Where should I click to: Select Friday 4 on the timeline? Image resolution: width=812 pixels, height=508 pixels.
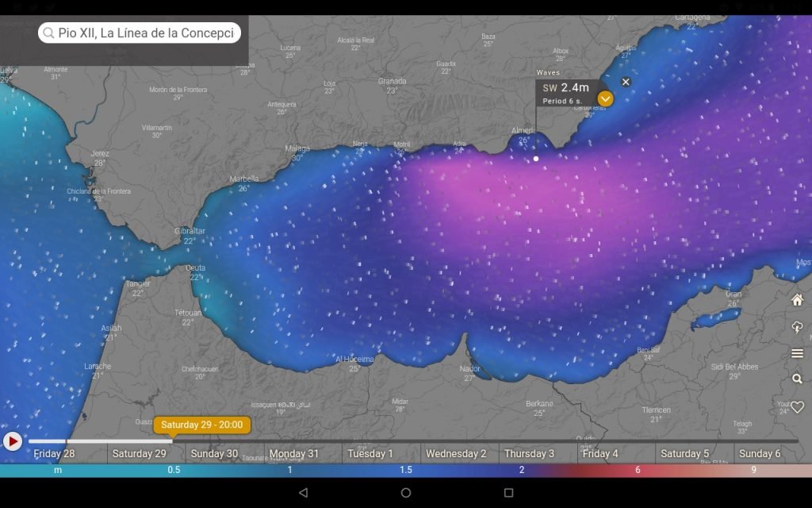(600, 454)
